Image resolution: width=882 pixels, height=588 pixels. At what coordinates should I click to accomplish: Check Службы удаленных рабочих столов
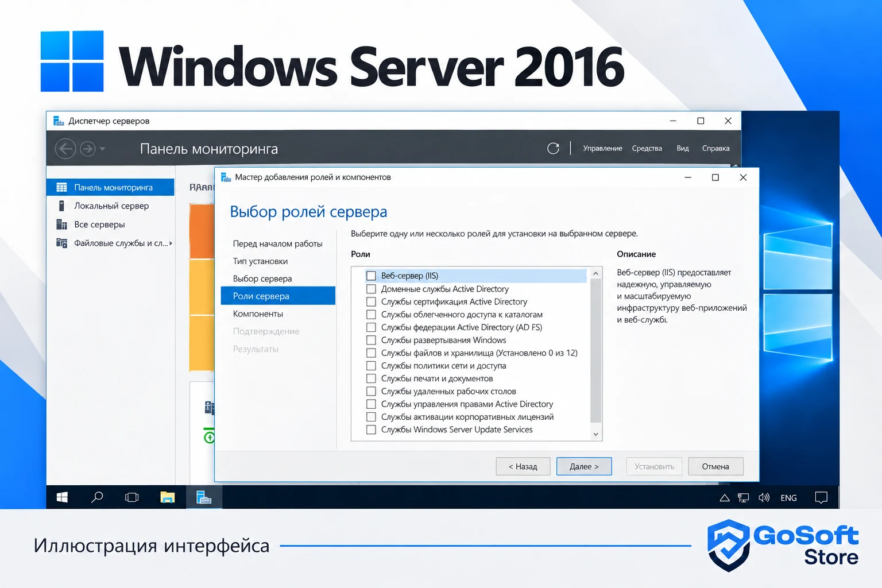(x=371, y=391)
